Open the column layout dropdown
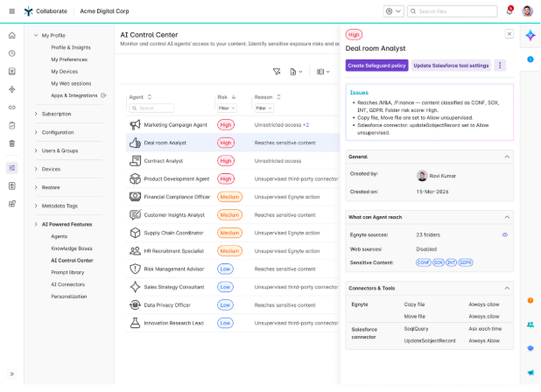 (x=323, y=72)
